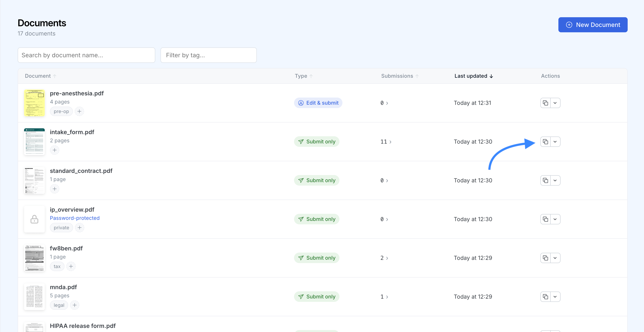Screen dimensions: 644x332
Task: Open the Password-protected link
Action: 75,218
